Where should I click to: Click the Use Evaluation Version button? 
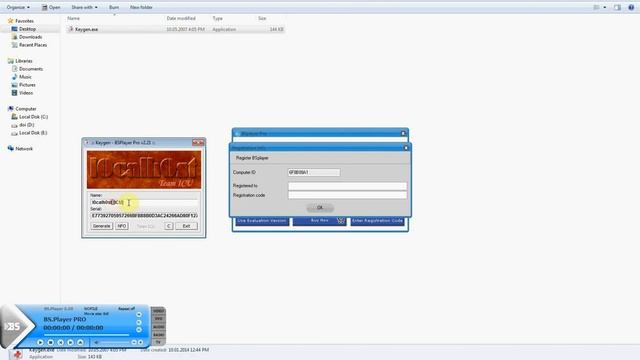(x=262, y=221)
